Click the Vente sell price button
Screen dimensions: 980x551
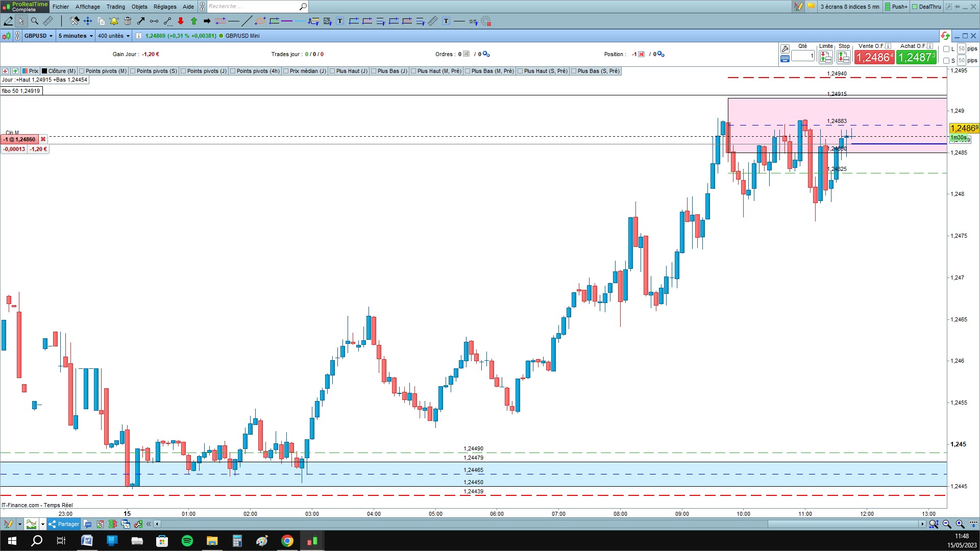pyautogui.click(x=874, y=57)
